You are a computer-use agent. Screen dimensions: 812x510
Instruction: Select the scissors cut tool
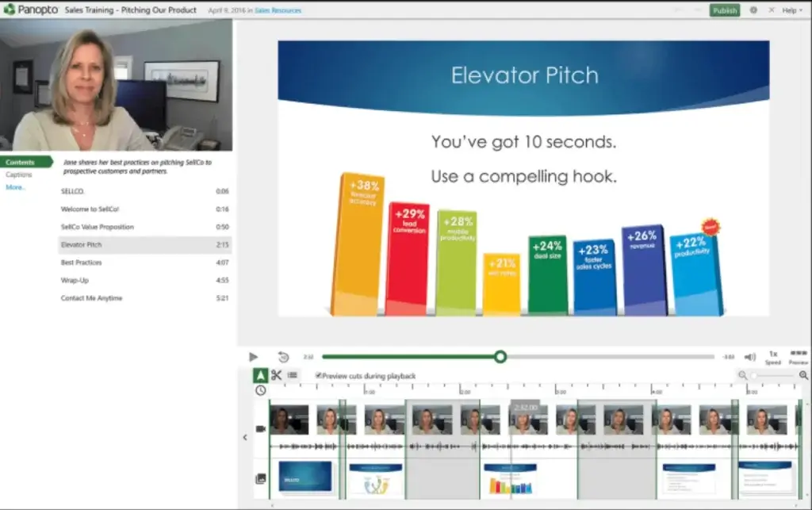[x=276, y=375]
